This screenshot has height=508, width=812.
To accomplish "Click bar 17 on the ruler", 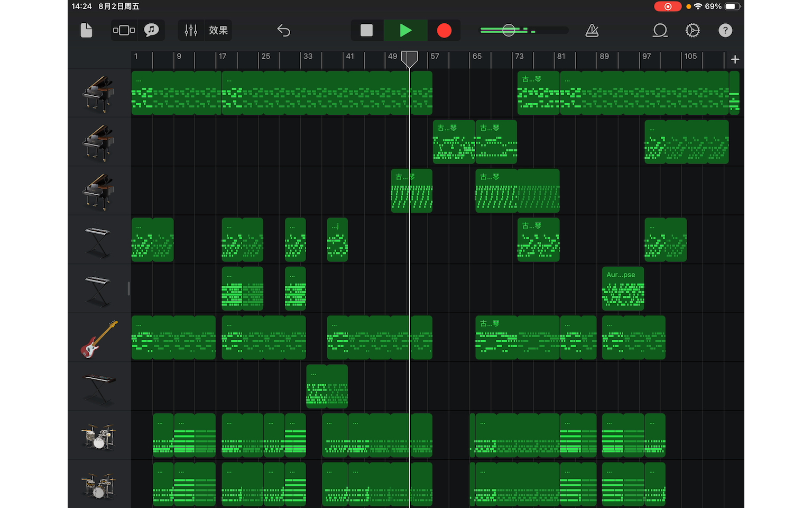I will point(223,57).
